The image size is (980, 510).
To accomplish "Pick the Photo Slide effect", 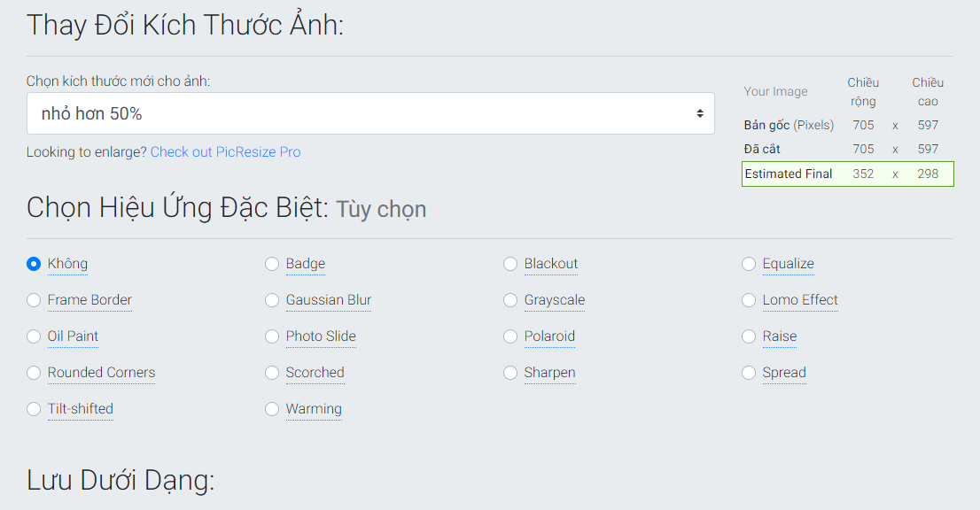I will 272,336.
